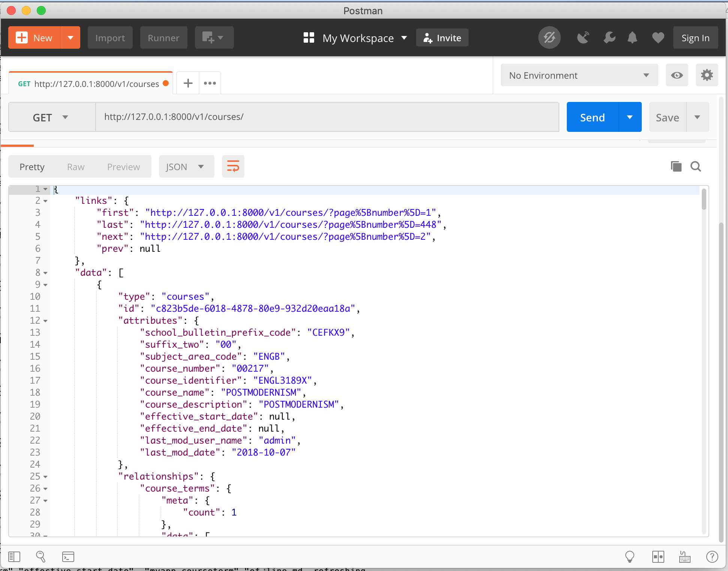Image resolution: width=728 pixels, height=571 pixels.
Task: Collapse the root object at line 1
Action: coord(45,189)
